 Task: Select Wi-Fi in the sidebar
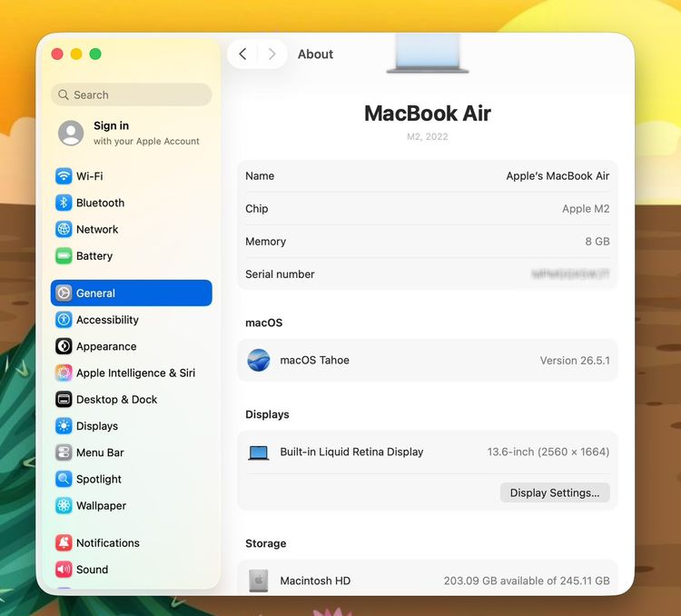131,176
